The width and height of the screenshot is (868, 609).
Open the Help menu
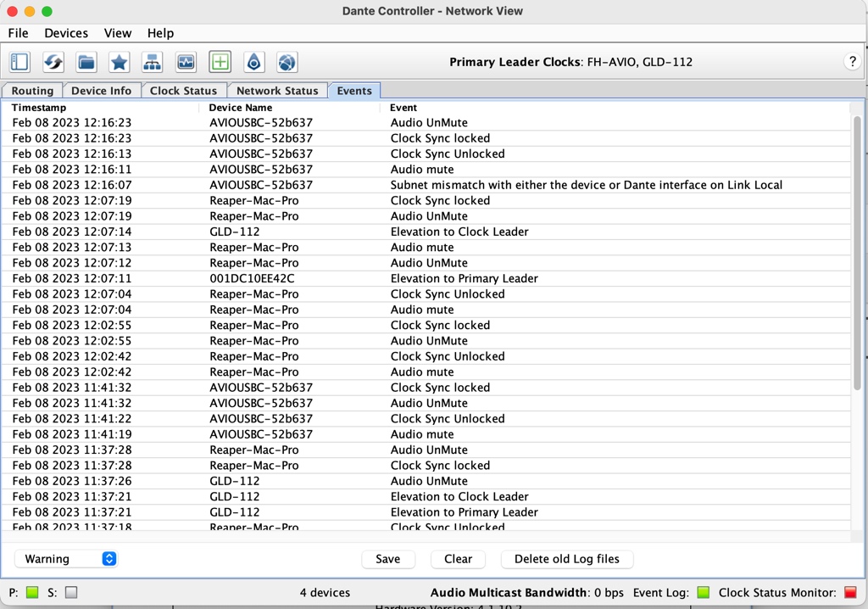(x=160, y=33)
